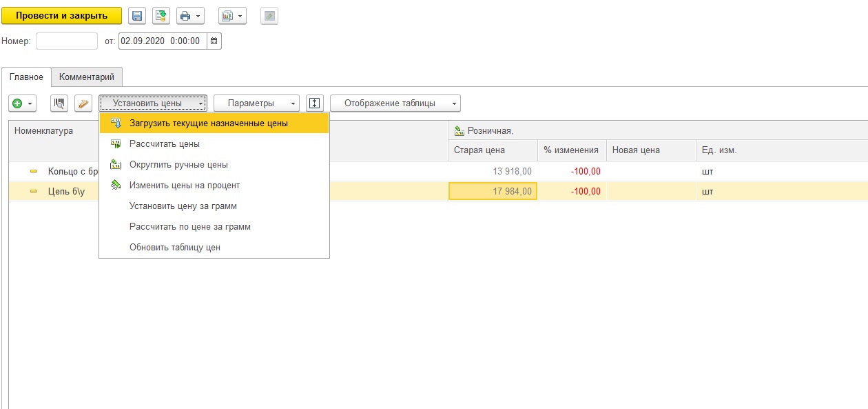Click the old price cell 13 918,00
The height and width of the screenshot is (409, 868).
tap(493, 171)
